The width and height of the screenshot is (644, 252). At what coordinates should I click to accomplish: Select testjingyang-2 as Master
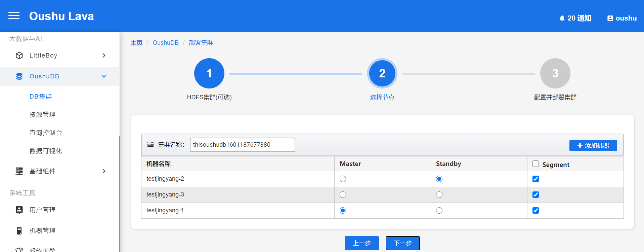(343, 179)
